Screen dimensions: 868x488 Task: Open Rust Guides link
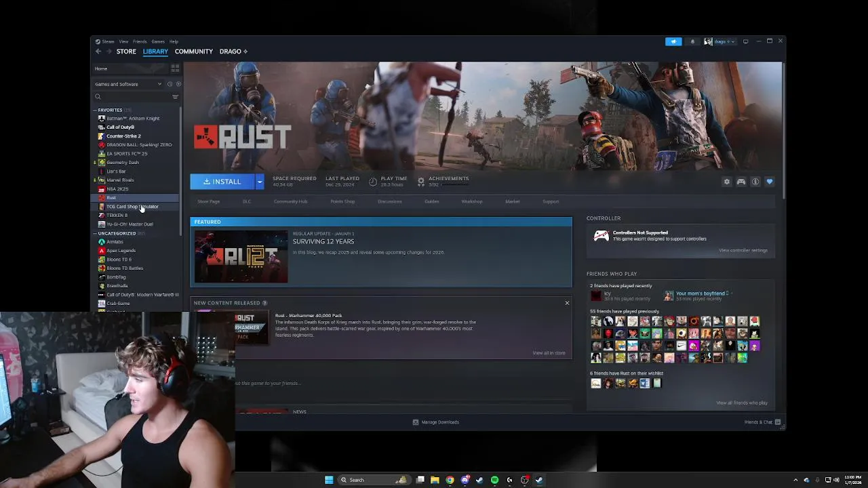pyautogui.click(x=431, y=201)
